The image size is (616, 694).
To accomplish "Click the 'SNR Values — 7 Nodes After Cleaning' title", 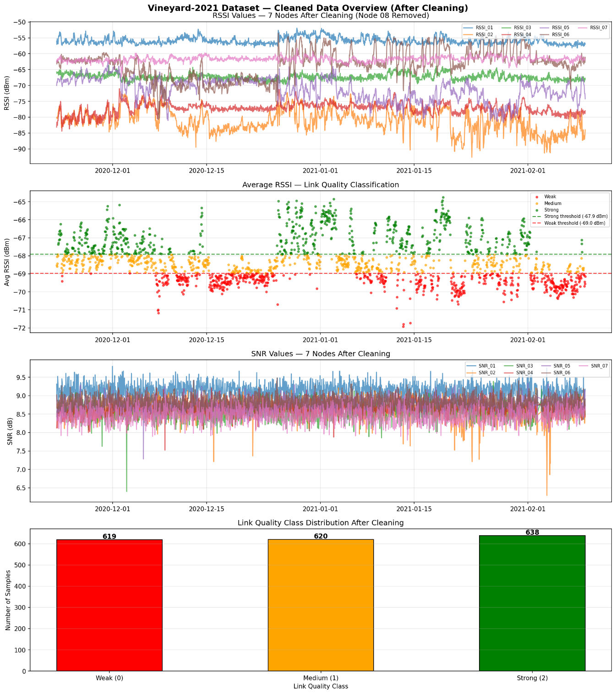I will [x=321, y=354].
